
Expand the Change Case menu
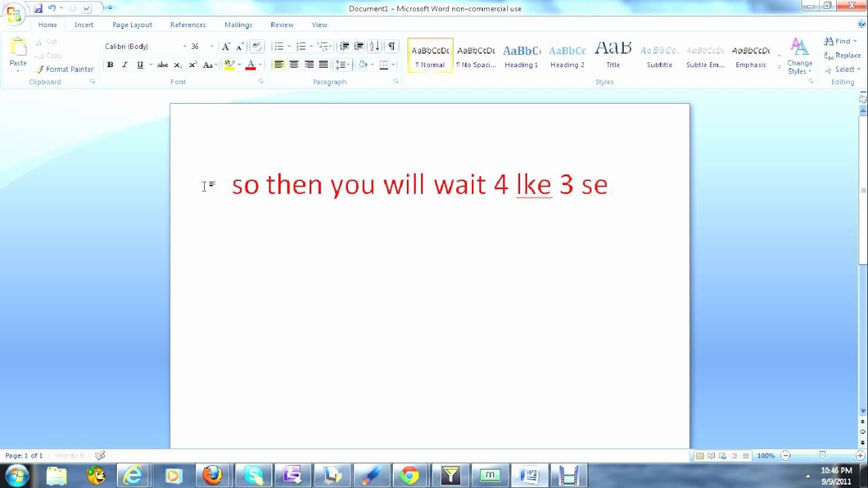[x=209, y=65]
